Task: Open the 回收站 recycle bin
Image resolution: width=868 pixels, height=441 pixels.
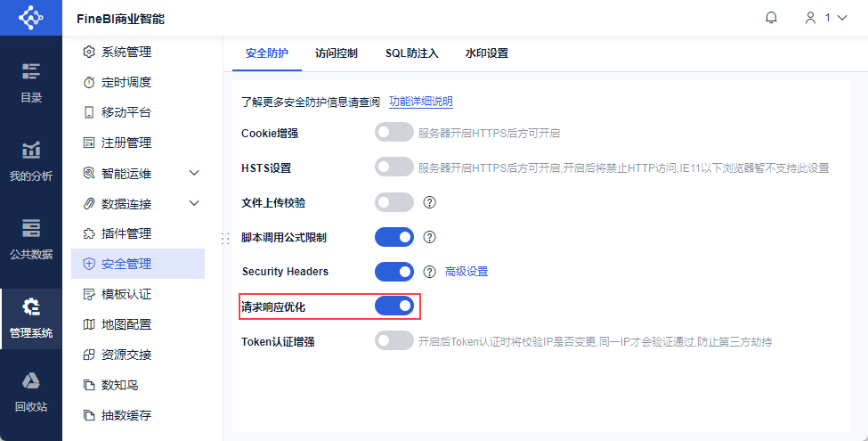Action: (x=31, y=392)
